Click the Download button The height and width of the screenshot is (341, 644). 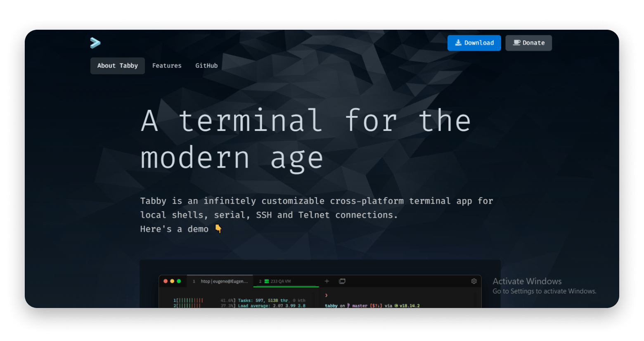(474, 43)
